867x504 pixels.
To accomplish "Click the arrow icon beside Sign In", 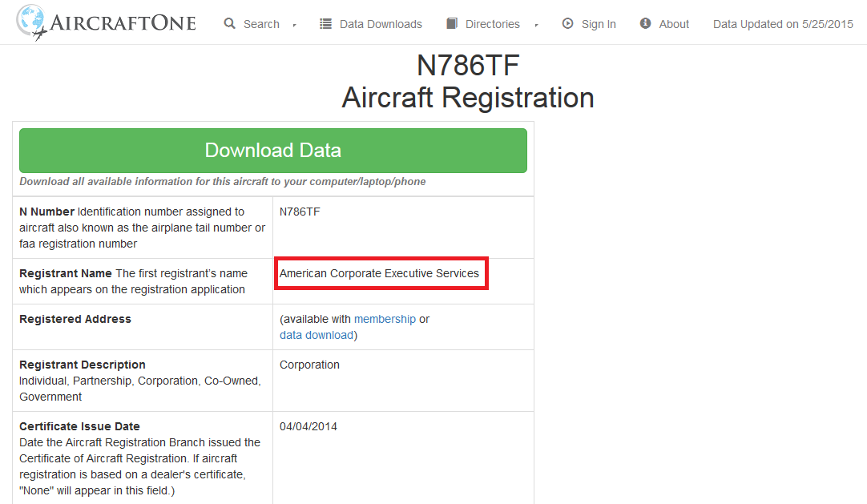I will 567,23.
